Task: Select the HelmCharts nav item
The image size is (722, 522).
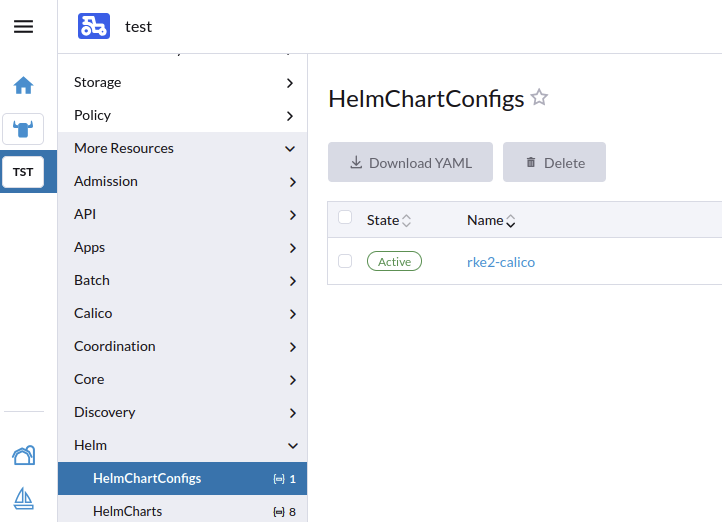Action: coord(182,511)
